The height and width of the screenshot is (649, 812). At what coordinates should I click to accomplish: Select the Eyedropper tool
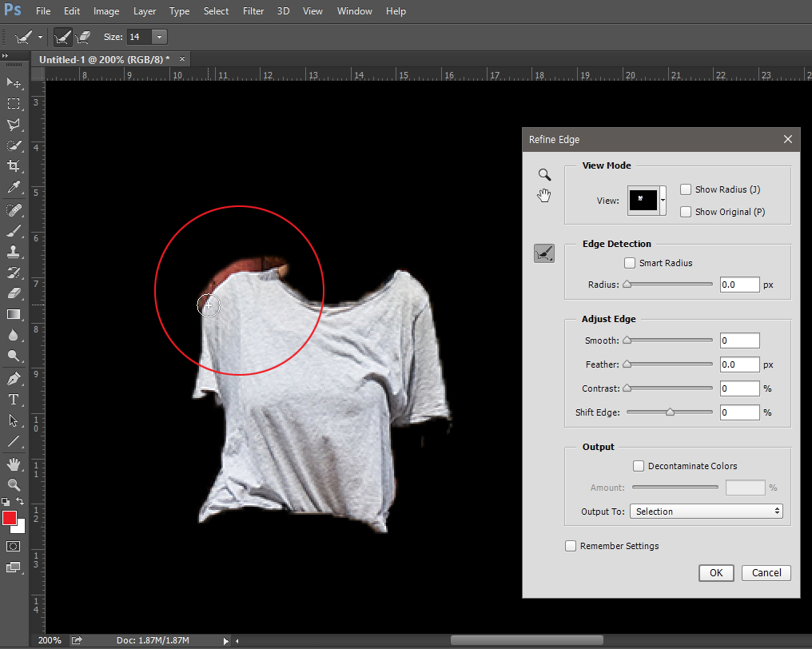point(14,187)
